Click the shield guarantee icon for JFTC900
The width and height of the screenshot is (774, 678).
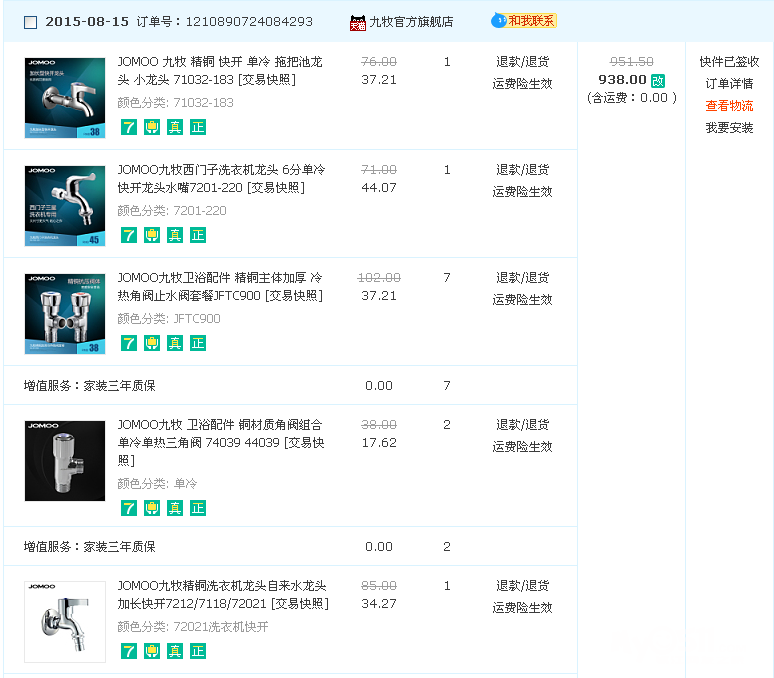click(x=152, y=343)
